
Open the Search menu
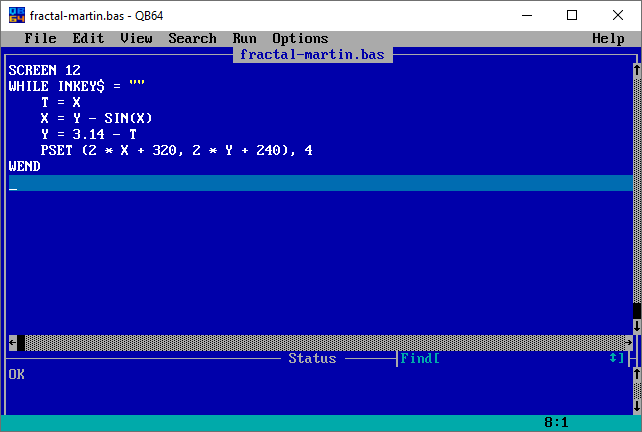point(192,38)
